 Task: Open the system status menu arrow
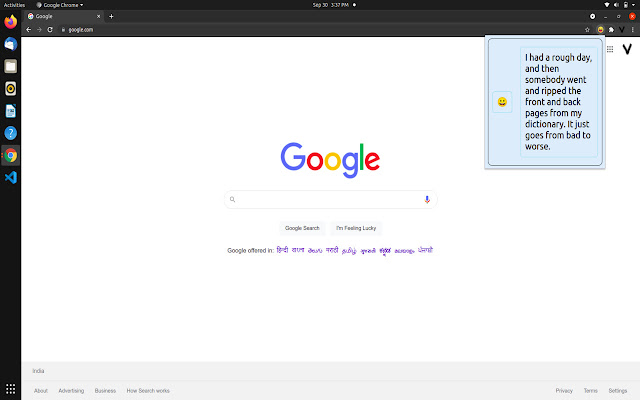634,5
